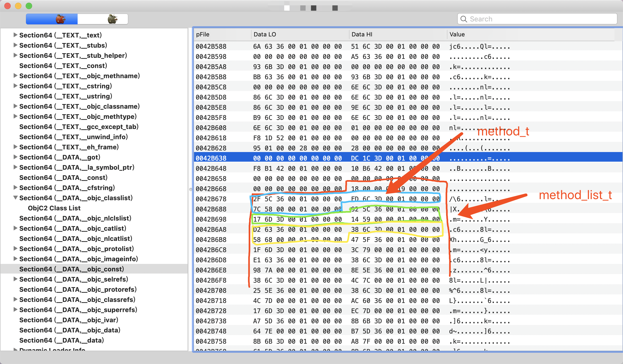Viewport: 623px width, 364px height.
Task: Expand Section64 (__DATA,__cfstring) disclosure triangle
Action: [x=15, y=188]
